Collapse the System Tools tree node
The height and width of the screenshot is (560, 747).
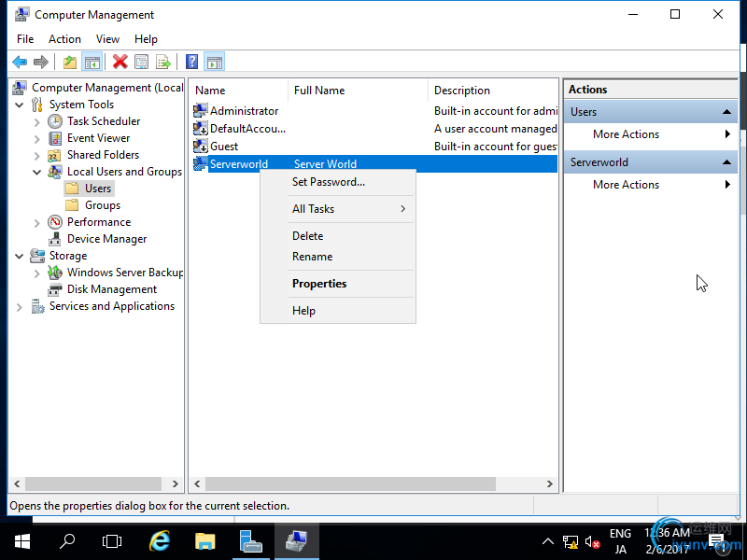[x=20, y=105]
